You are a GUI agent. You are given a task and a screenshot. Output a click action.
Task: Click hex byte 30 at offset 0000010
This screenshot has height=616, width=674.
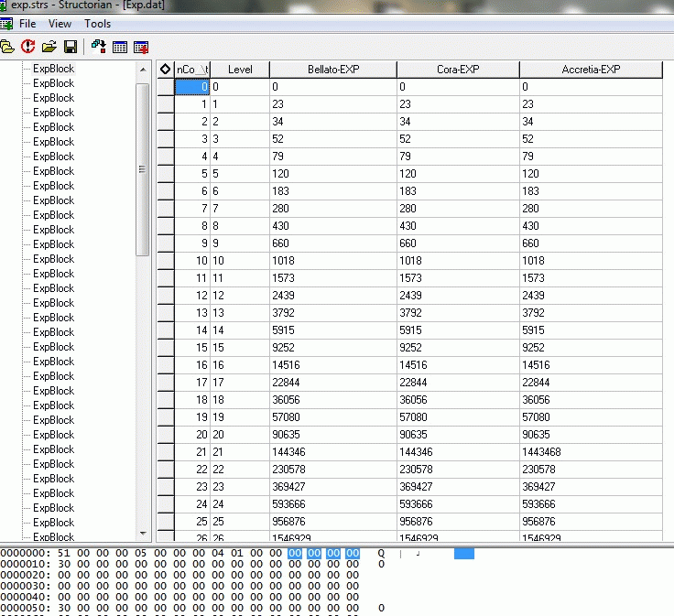64,564
